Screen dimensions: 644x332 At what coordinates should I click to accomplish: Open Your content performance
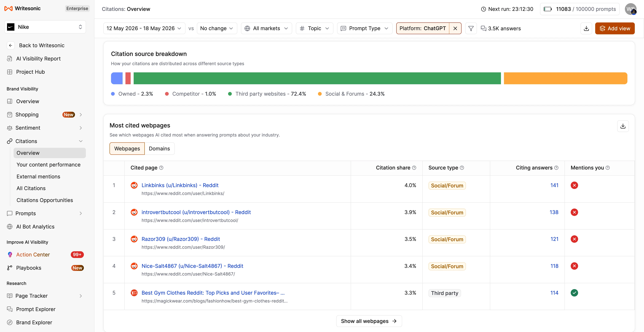pos(48,165)
